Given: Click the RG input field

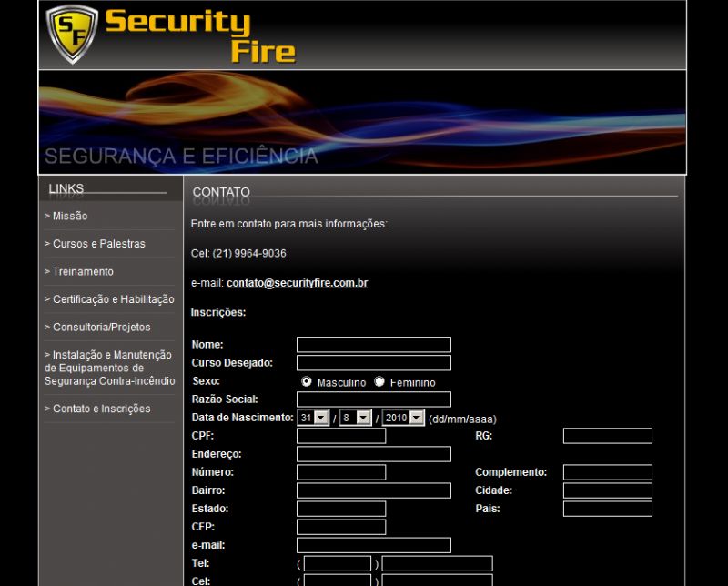Looking at the screenshot, I should (x=608, y=436).
